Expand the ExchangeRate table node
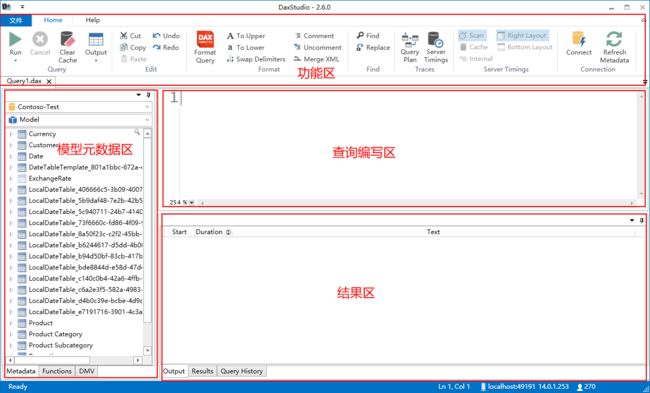Viewport: 650px width, 393px height. click(x=11, y=179)
